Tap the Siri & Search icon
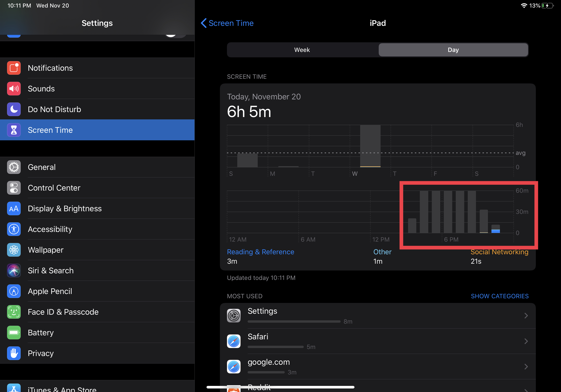This screenshot has width=561, height=392. (x=14, y=270)
